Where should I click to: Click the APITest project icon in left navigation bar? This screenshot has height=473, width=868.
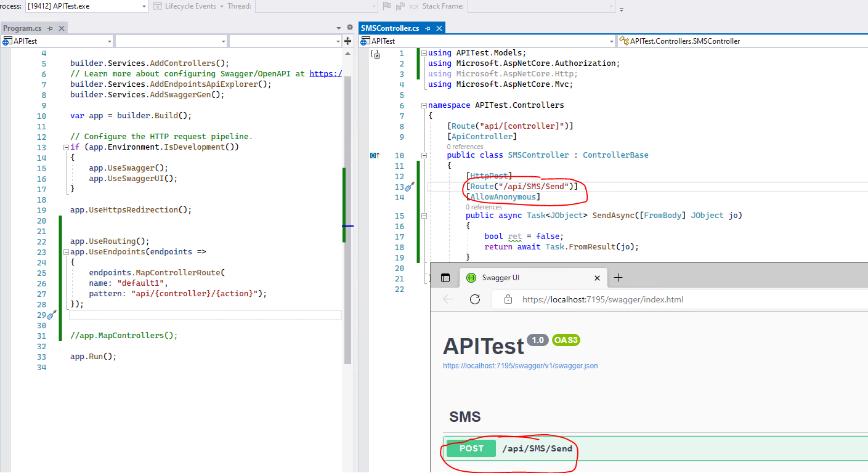(x=7, y=41)
